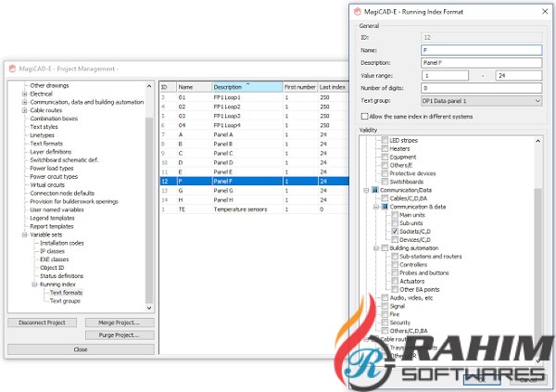Expand Communication, data and building automation node
This screenshot has height=392, width=556.
point(24,102)
